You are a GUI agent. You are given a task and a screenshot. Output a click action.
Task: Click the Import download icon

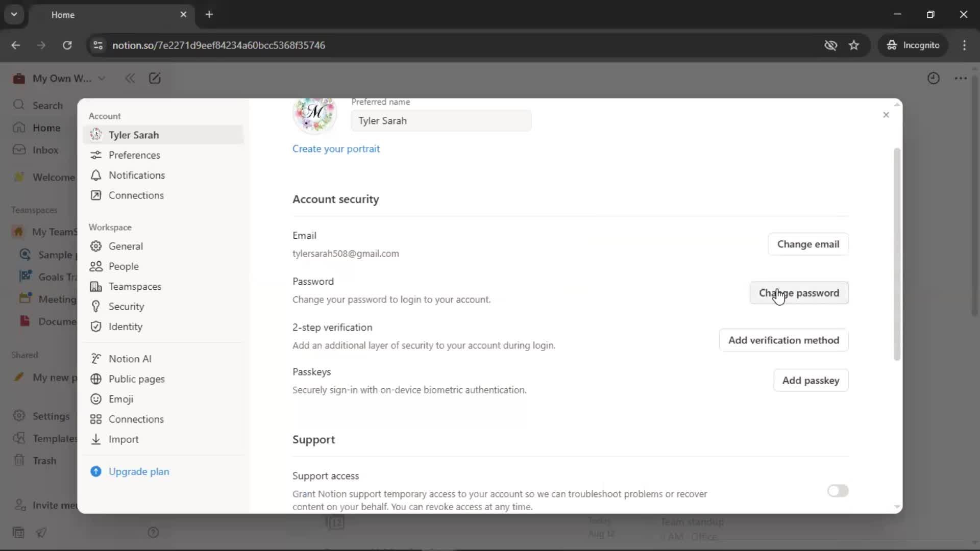coord(96,439)
